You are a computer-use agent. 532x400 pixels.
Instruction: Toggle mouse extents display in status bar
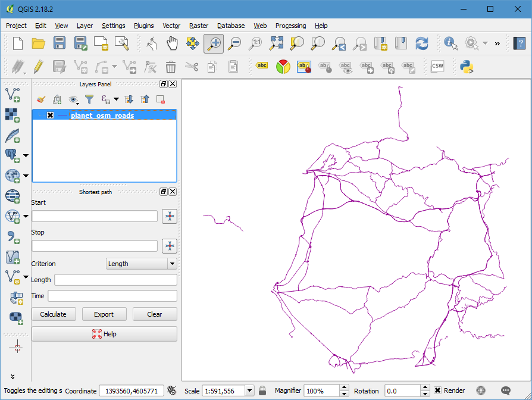[x=172, y=391]
